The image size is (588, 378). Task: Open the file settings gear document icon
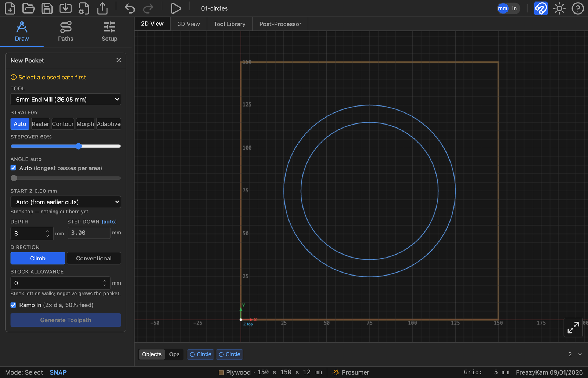point(84,8)
